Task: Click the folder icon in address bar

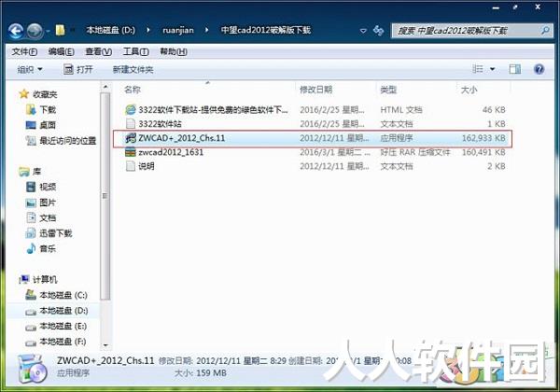Action: pos(60,30)
